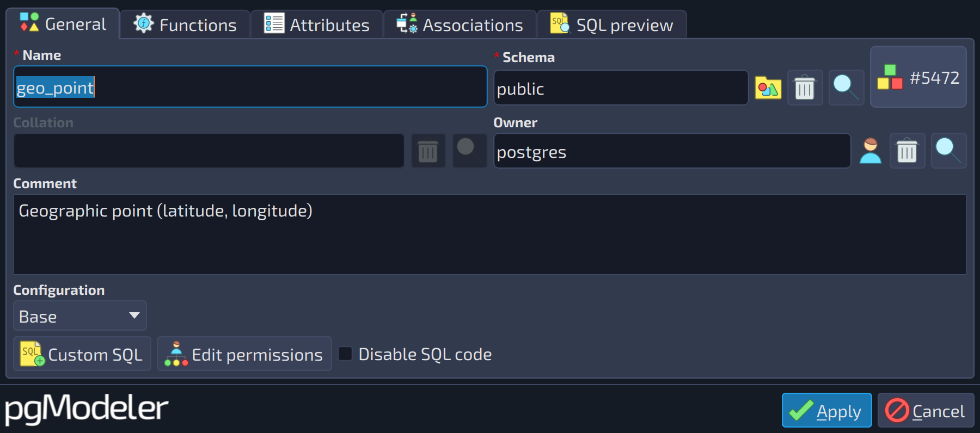Click the Collation input field
The width and height of the screenshot is (980, 433).
209,151
